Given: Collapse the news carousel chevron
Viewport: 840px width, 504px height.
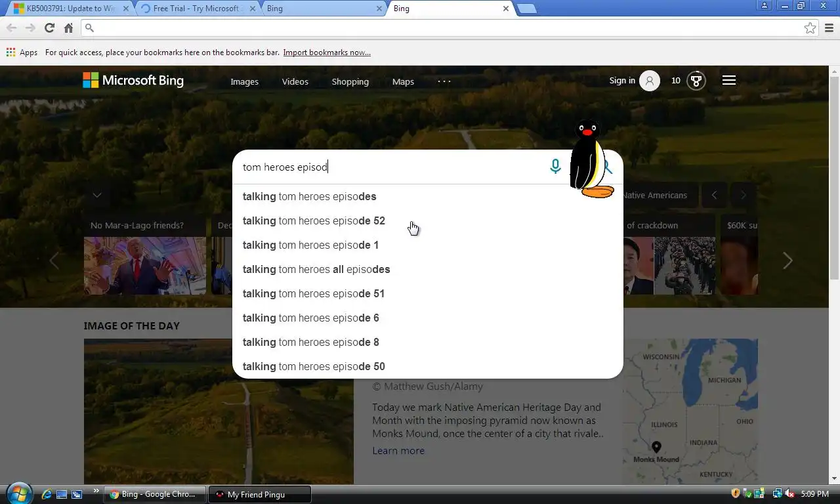Looking at the screenshot, I should click(97, 195).
